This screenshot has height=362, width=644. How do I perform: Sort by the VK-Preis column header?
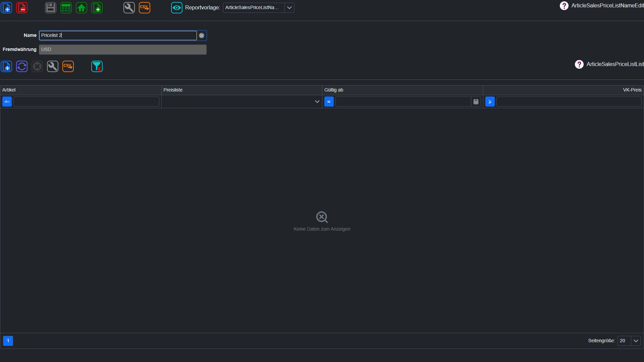(563, 90)
